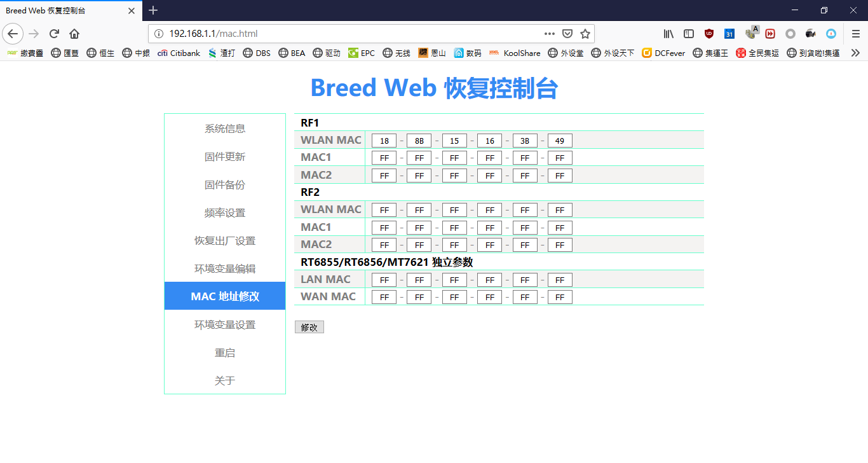The width and height of the screenshot is (868, 463).
Task: Go back with the browser back arrow
Action: click(x=13, y=34)
